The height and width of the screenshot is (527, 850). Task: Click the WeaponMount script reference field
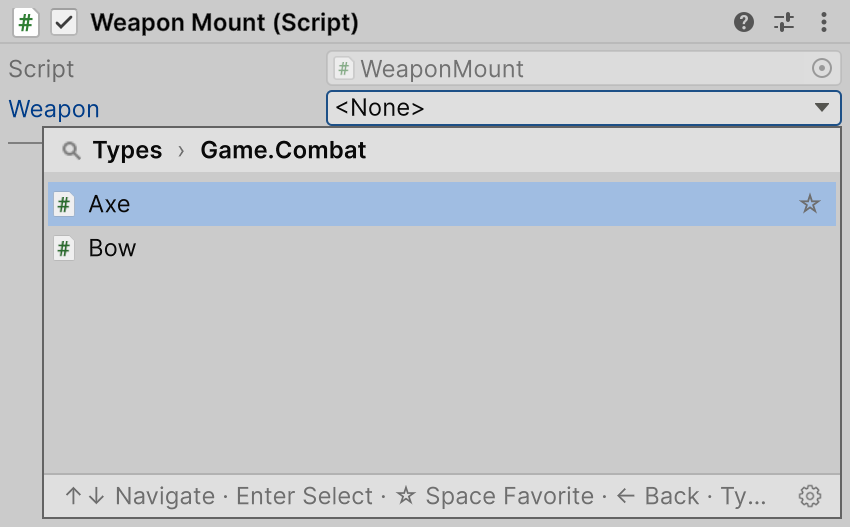584,68
